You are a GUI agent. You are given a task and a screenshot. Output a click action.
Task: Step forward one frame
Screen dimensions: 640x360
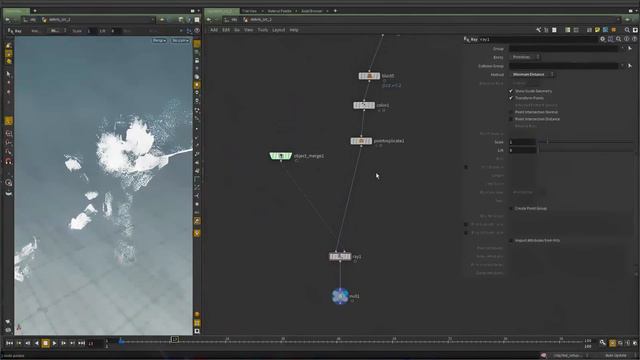(x=63, y=343)
